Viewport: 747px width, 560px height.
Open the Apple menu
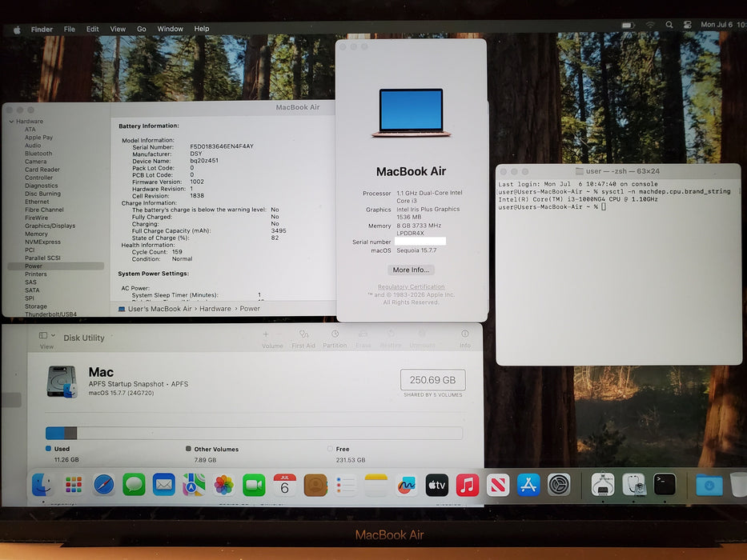(x=17, y=30)
